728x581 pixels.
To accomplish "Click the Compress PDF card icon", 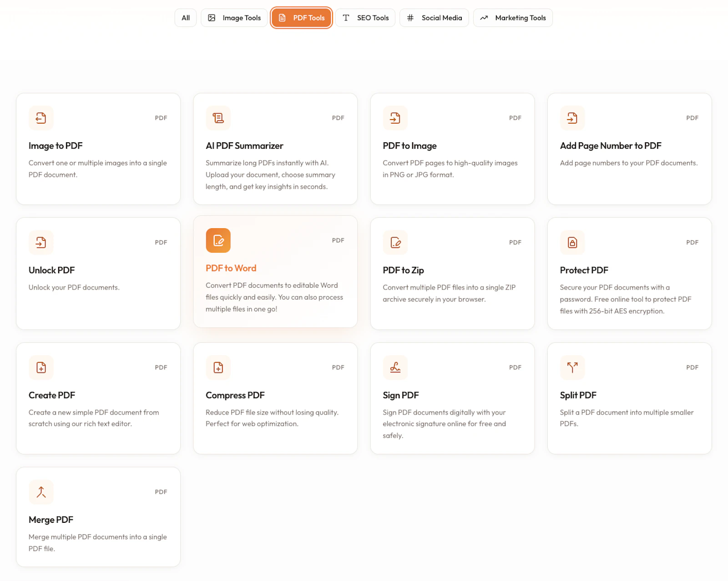I will click(x=218, y=367).
